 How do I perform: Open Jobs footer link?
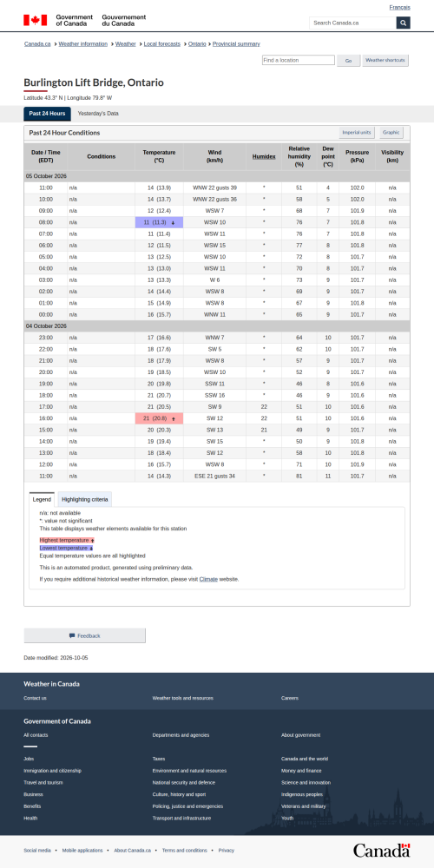(29, 759)
